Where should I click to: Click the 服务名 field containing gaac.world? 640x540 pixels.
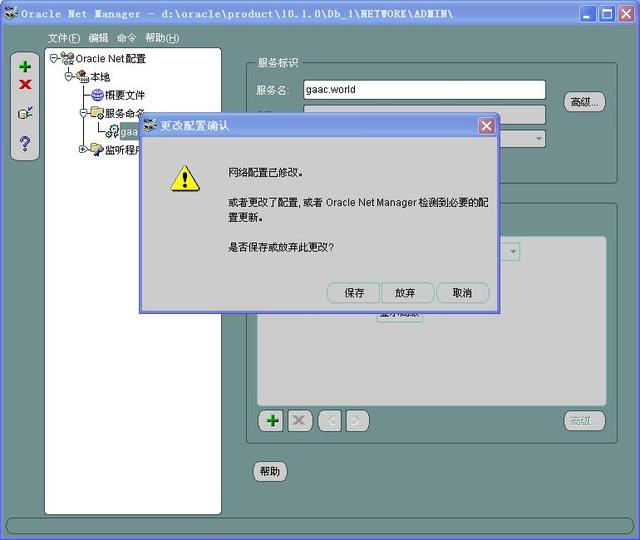pyautogui.click(x=424, y=90)
